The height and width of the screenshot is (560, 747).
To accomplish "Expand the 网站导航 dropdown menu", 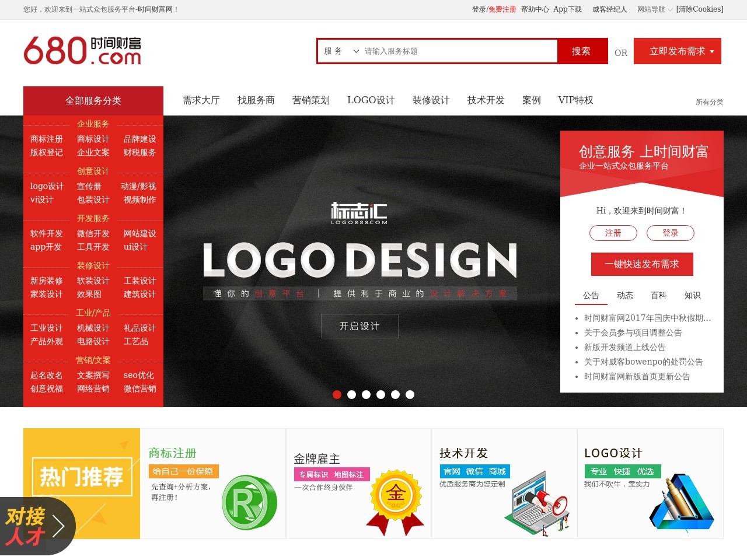I will 655,9.
